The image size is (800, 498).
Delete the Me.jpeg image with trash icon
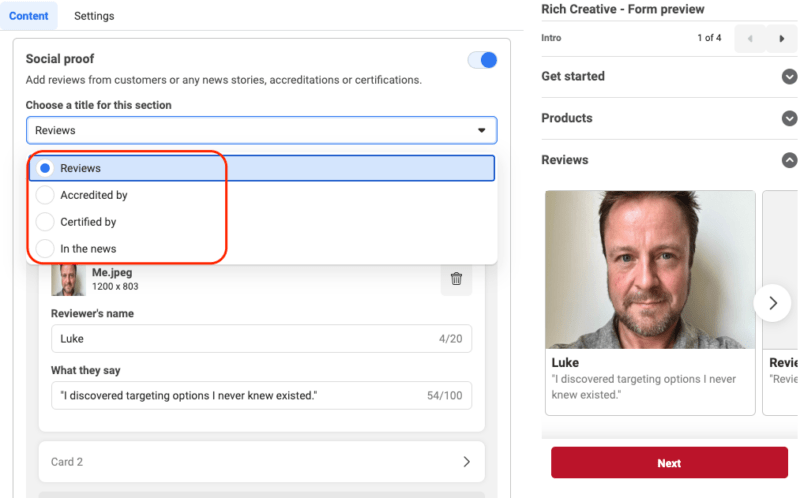point(456,279)
